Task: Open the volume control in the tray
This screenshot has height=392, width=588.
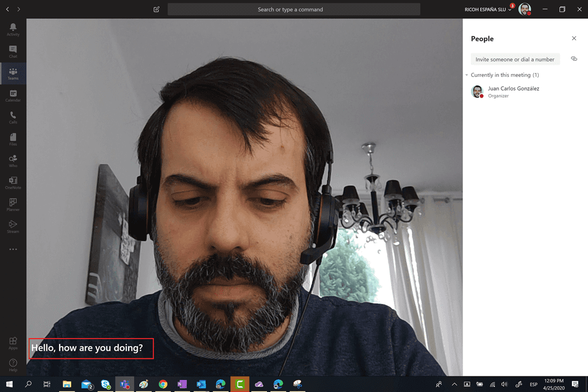Action: pyautogui.click(x=504, y=384)
